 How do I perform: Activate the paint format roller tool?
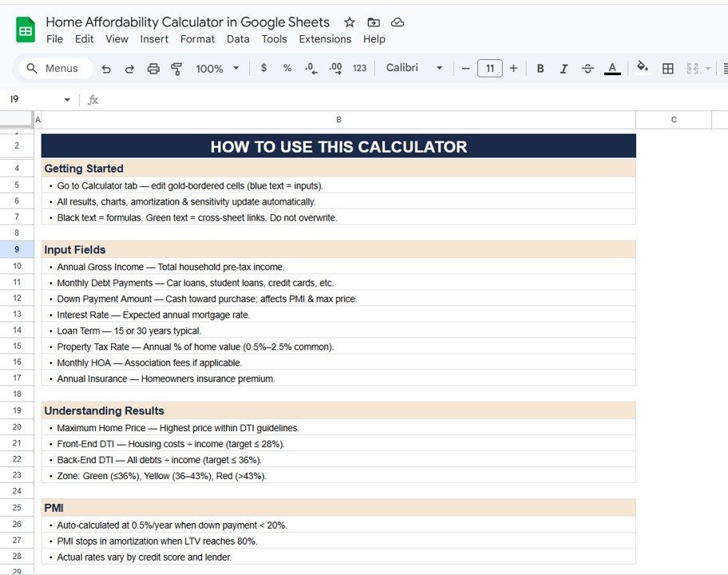pos(176,69)
